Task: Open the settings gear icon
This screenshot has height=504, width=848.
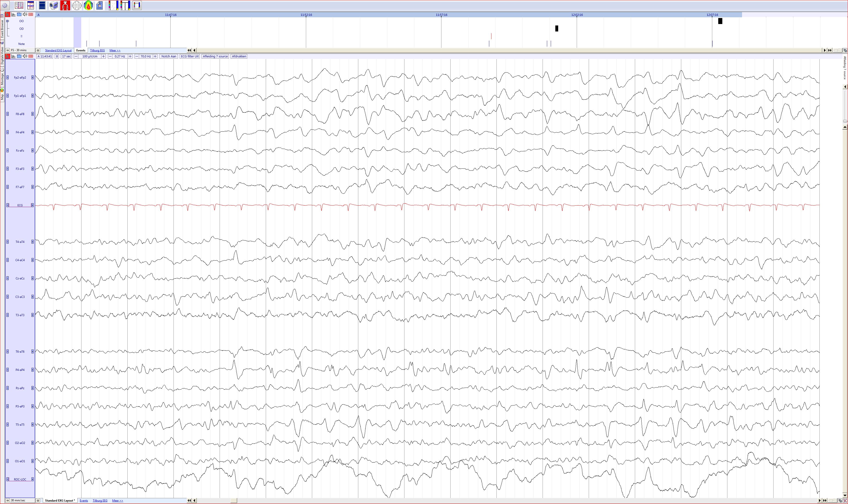Action: [x=5, y=6]
